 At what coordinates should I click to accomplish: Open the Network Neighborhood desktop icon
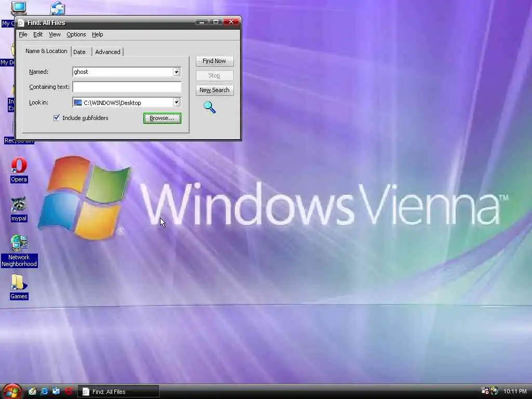coord(19,251)
